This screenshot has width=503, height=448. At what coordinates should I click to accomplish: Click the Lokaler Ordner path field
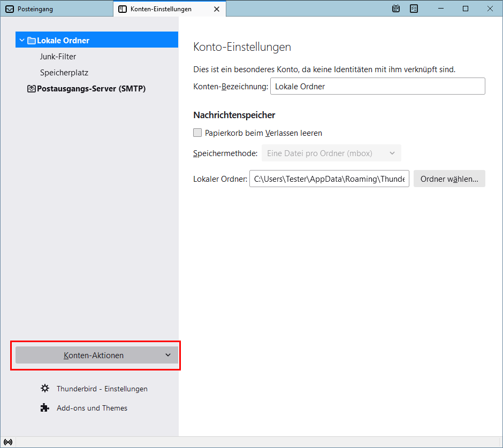(x=329, y=179)
